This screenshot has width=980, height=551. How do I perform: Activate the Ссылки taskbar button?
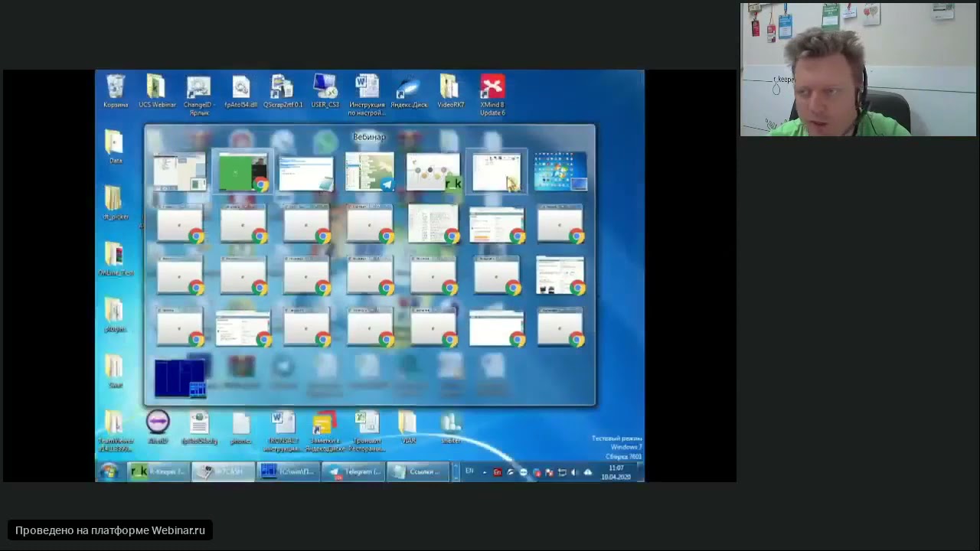418,471
